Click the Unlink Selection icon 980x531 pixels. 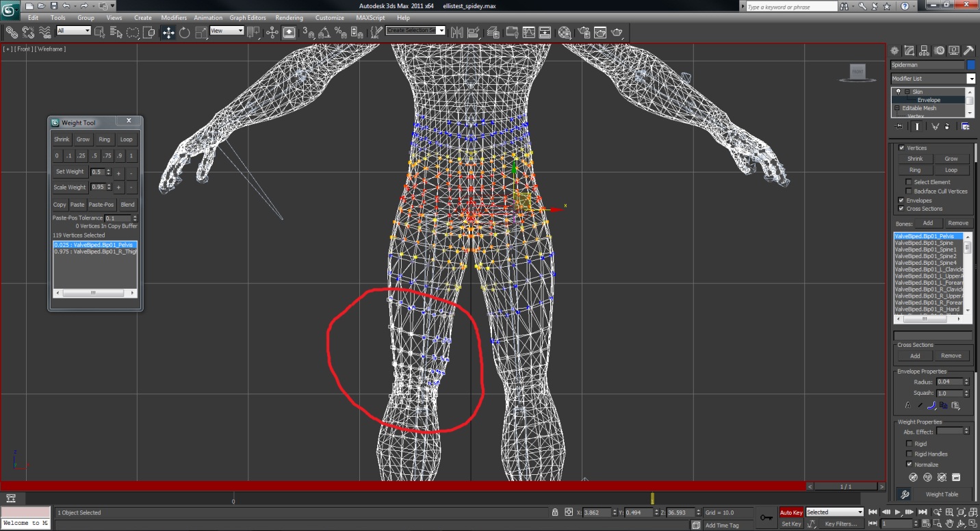click(x=28, y=31)
